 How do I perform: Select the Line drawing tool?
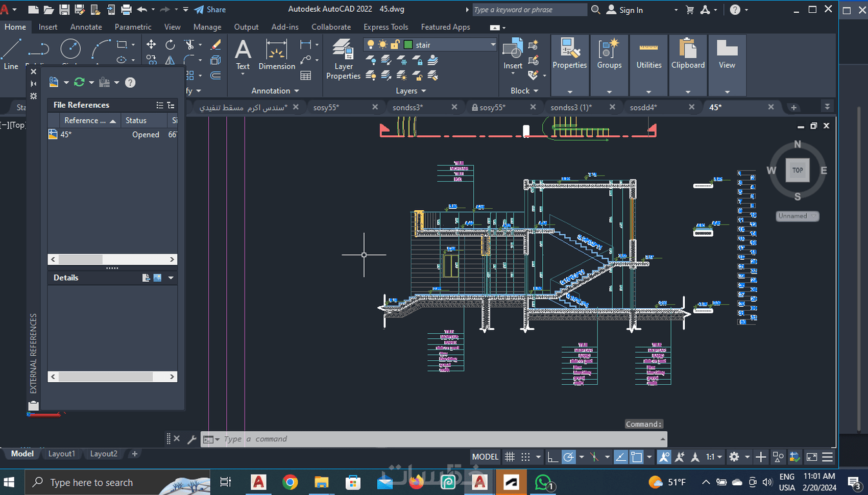pyautogui.click(x=11, y=54)
